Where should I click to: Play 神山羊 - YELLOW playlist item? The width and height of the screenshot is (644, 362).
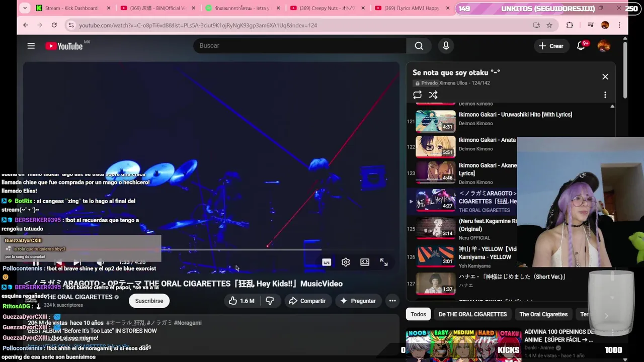461,257
